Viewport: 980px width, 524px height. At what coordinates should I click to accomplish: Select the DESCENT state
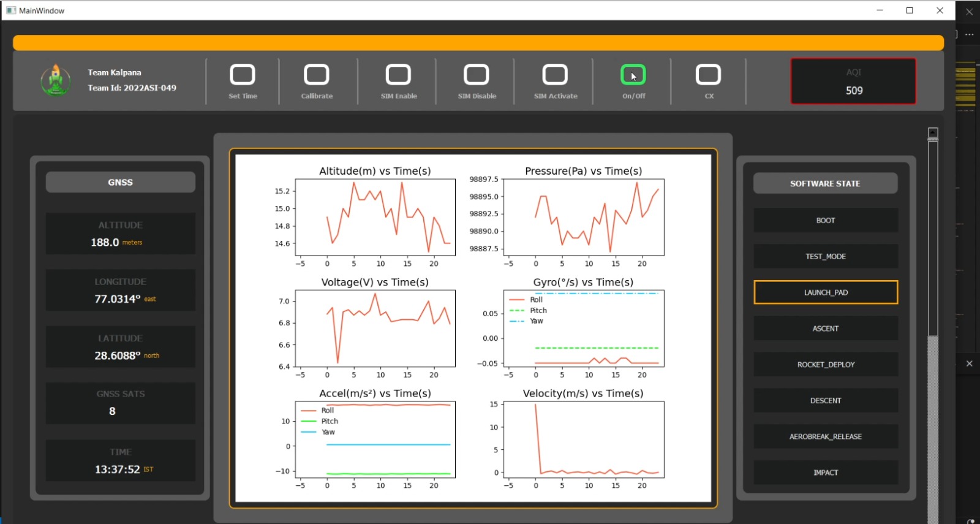(x=825, y=401)
